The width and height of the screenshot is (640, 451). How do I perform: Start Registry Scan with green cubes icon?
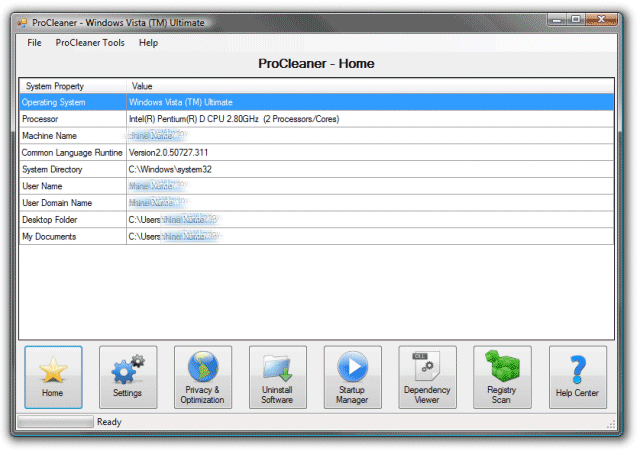(502, 377)
